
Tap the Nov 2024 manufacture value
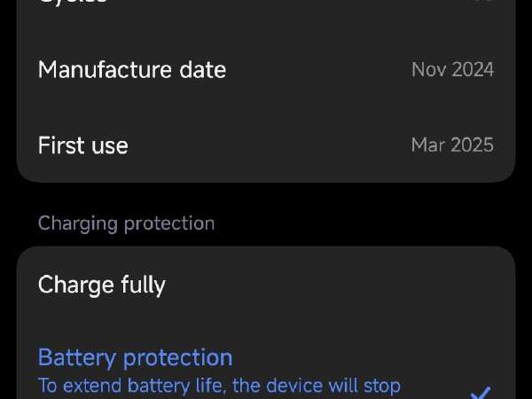(x=452, y=70)
